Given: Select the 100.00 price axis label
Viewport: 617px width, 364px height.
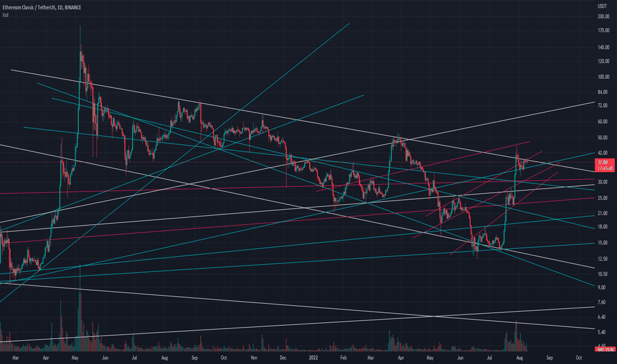Looking at the screenshot, I should (x=603, y=77).
